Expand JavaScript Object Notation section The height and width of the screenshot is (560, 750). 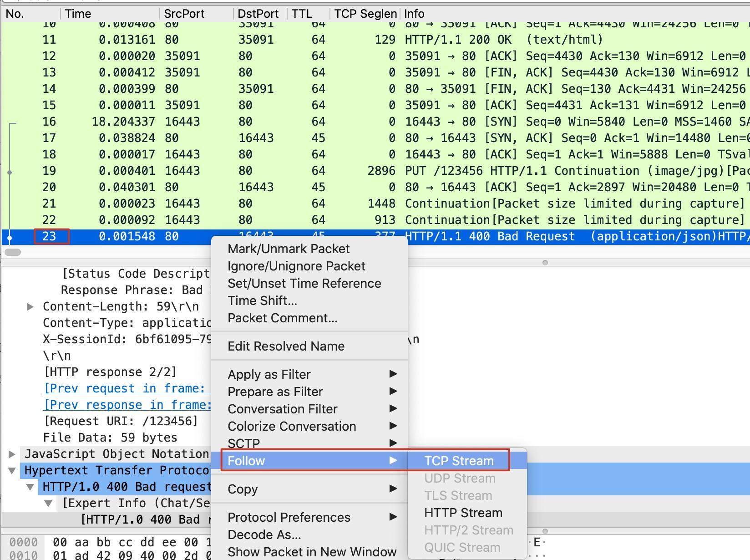pyautogui.click(x=12, y=454)
